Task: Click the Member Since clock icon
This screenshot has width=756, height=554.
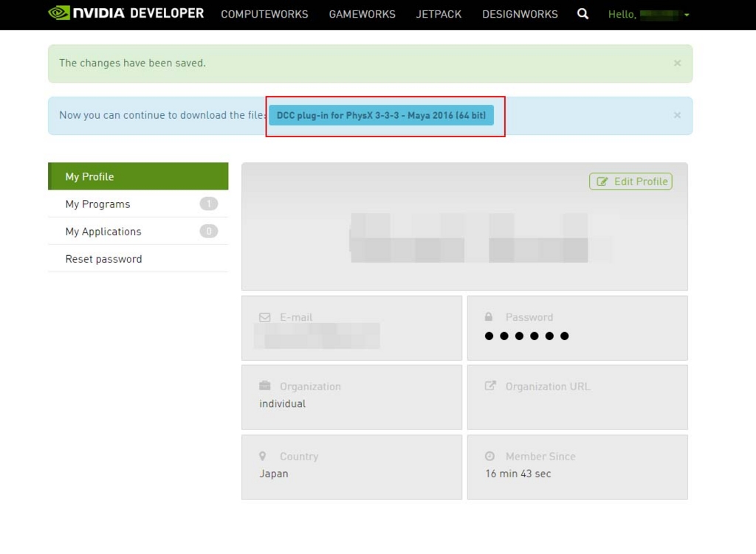Action: pos(489,456)
